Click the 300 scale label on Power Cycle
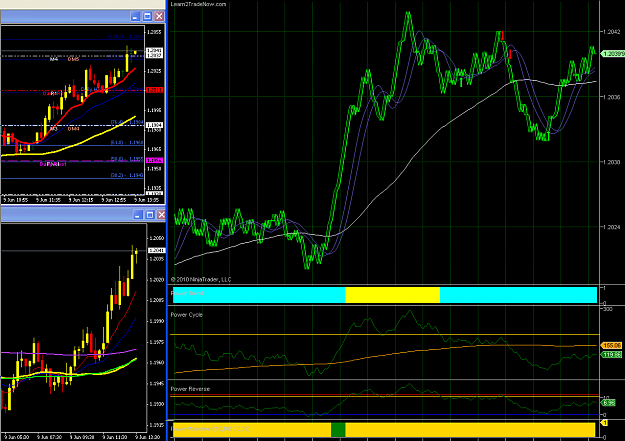 pos(608,309)
